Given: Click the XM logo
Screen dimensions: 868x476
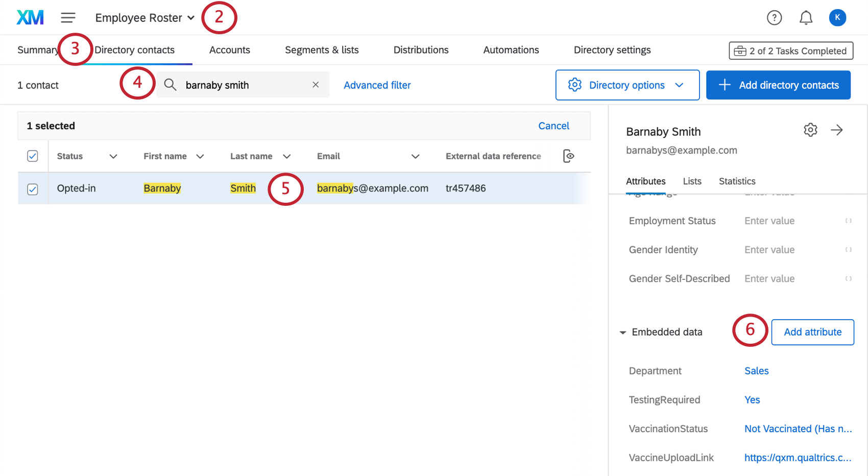Looking at the screenshot, I should pyautogui.click(x=29, y=17).
